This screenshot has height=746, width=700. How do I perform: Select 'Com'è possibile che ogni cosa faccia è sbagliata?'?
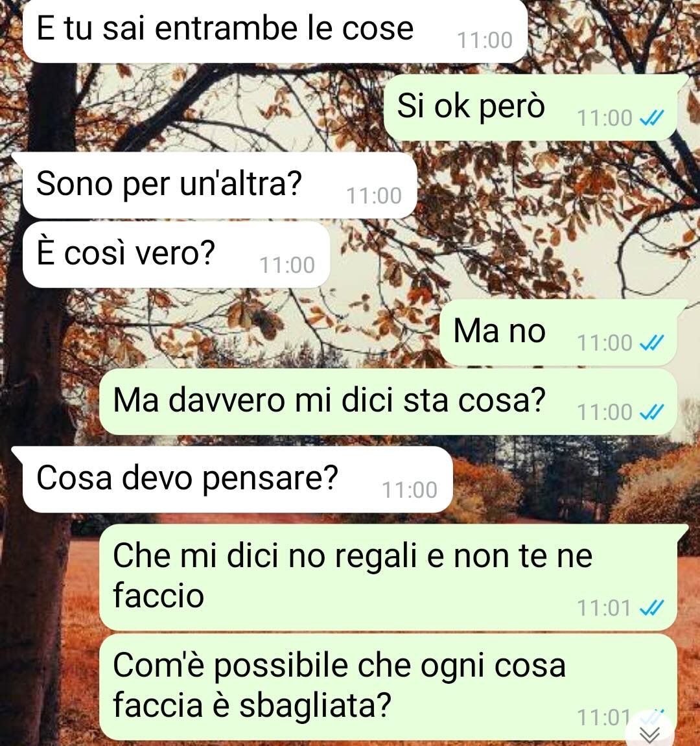(x=388, y=686)
